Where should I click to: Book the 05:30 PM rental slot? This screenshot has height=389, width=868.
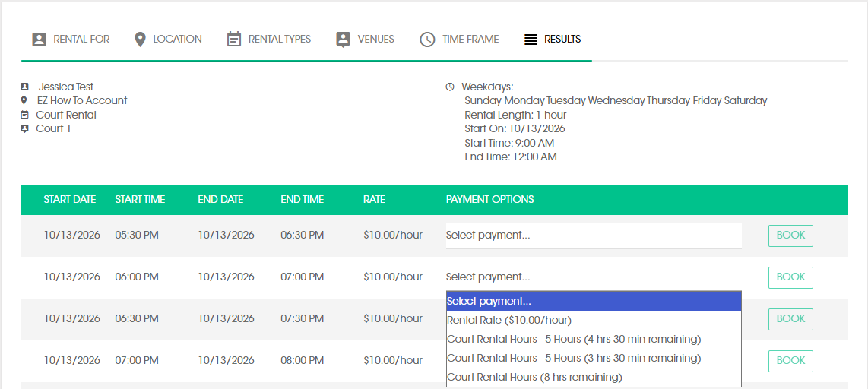point(790,236)
